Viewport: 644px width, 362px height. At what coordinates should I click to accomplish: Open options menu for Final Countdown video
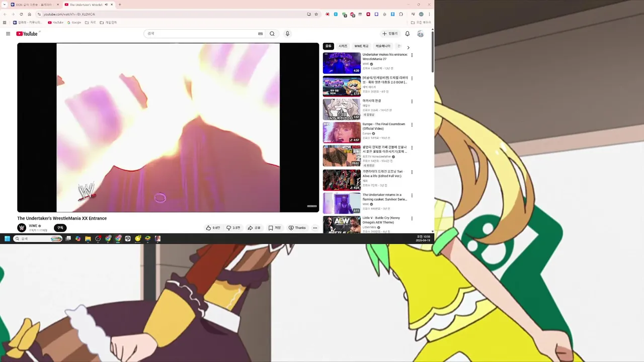pyautogui.click(x=412, y=125)
